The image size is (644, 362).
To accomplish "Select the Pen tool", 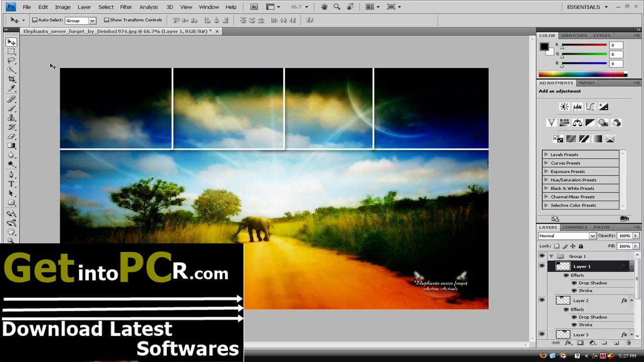I will (11, 175).
